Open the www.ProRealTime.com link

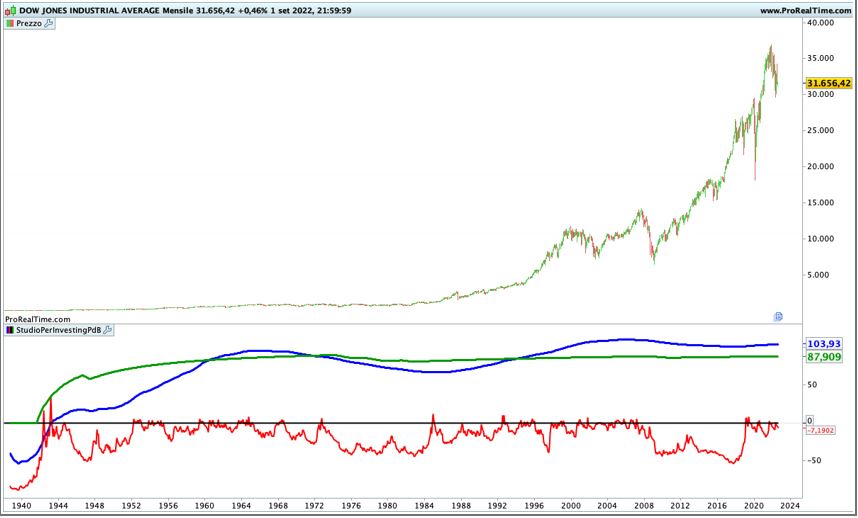tap(805, 10)
